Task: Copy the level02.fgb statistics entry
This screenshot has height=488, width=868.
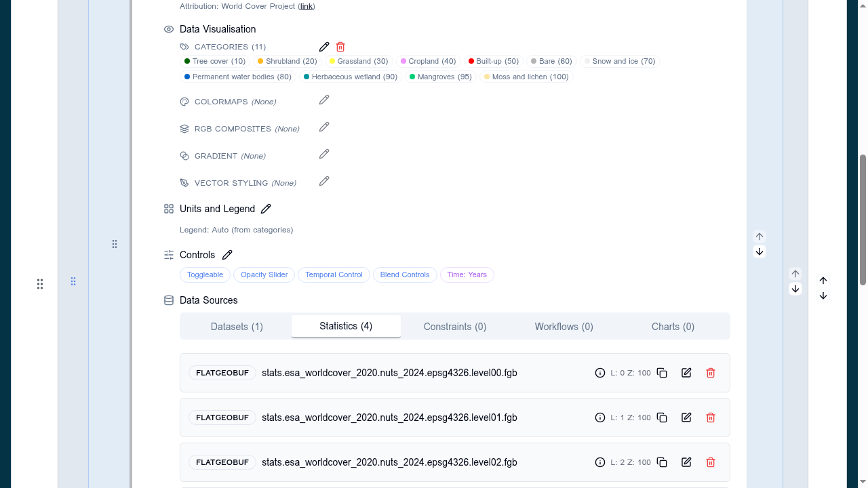Action: pyautogui.click(x=662, y=462)
